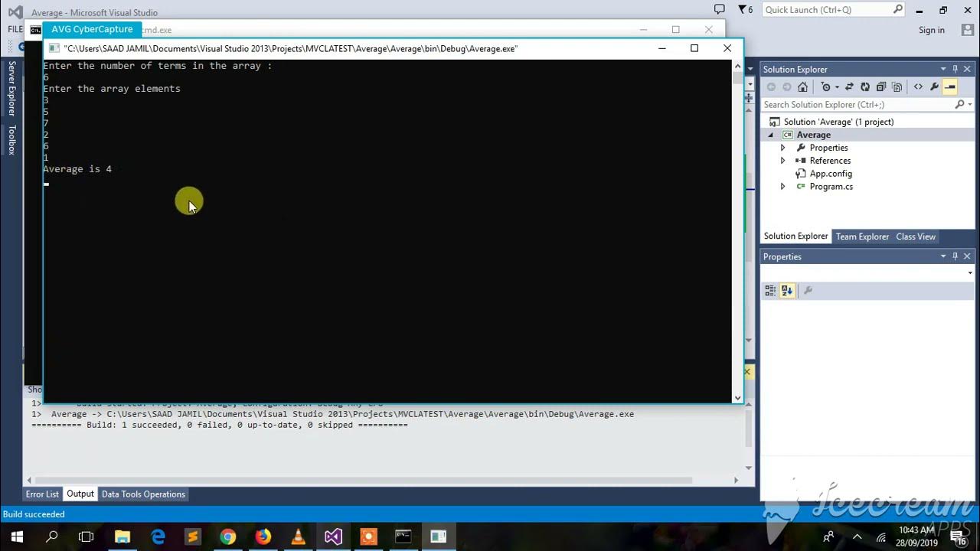The height and width of the screenshot is (551, 980).
Task: Switch to Visual Studio taskbar icon
Action: (333, 536)
